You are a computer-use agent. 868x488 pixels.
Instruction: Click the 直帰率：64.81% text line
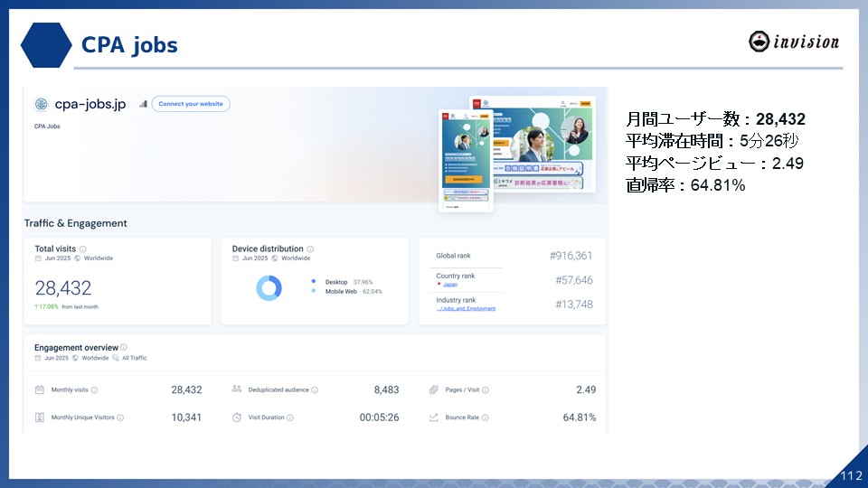point(685,184)
